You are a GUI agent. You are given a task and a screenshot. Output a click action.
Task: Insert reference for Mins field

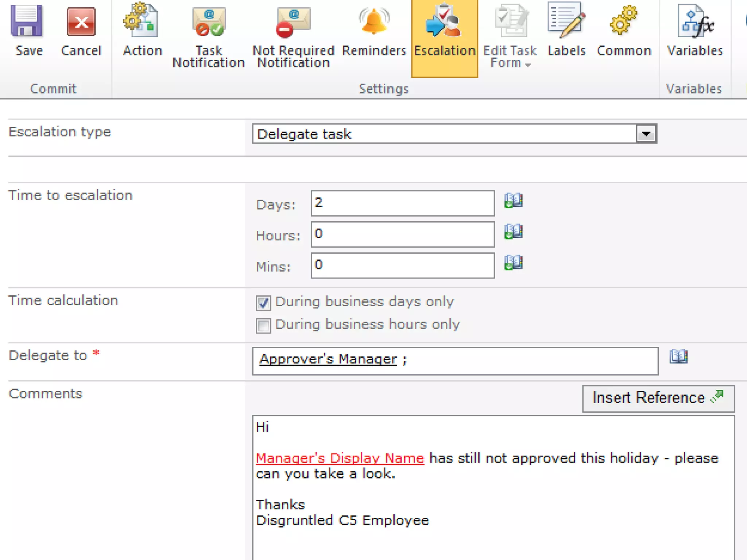[x=513, y=262]
